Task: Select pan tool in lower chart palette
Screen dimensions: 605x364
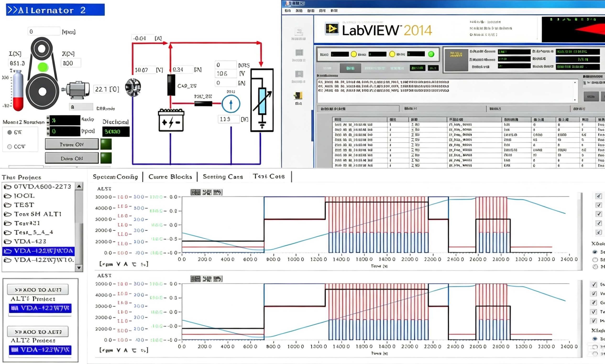Action: coord(218,279)
